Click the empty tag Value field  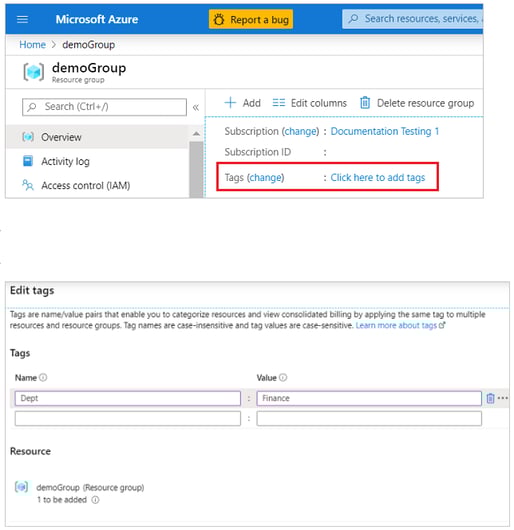pyautogui.click(x=369, y=418)
